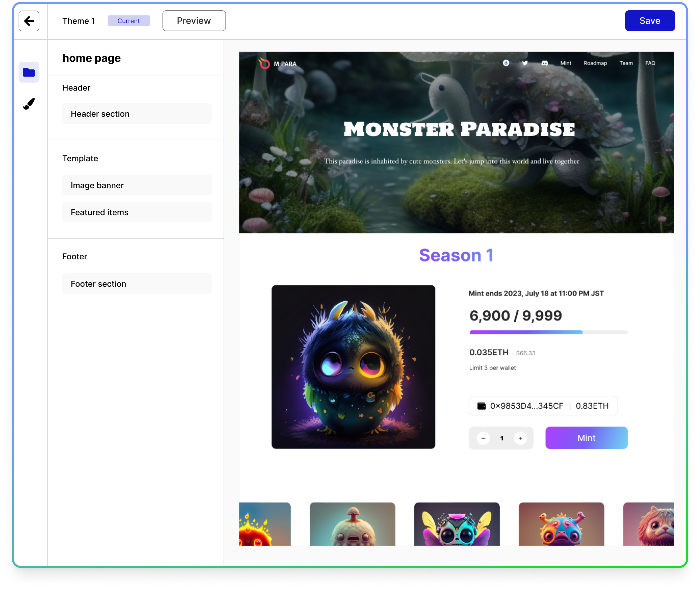Open the Footer section item

pos(137,284)
